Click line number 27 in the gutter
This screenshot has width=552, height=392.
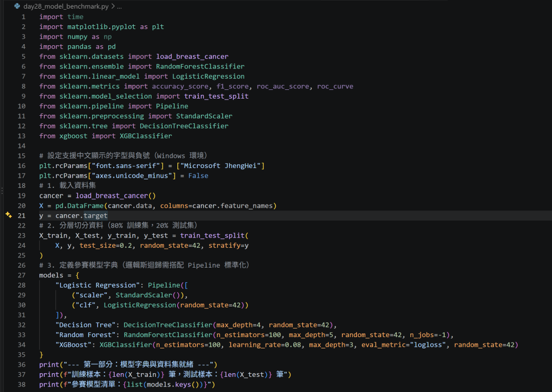22,275
